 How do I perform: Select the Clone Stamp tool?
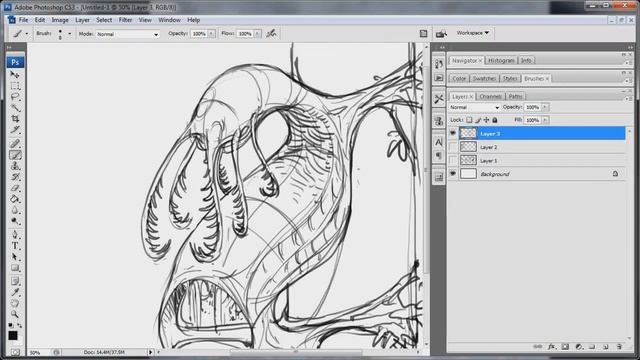(15, 166)
